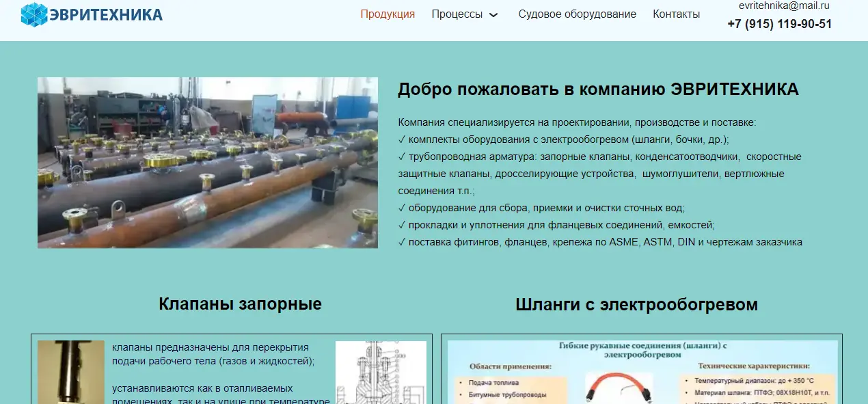The image size is (868, 404).
Task: Open the workshop pipes photo
Action: [x=208, y=162]
